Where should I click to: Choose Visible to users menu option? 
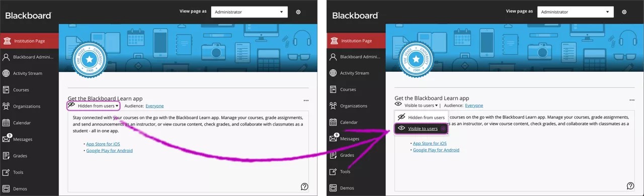coord(421,129)
